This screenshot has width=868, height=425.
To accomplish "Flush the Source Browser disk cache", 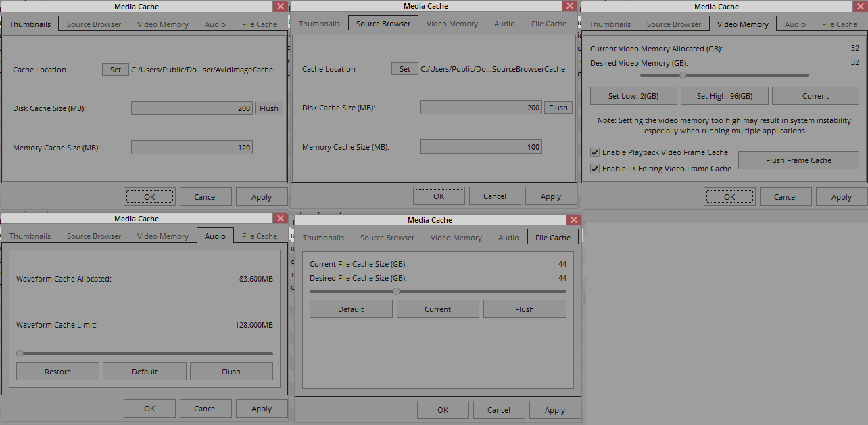I will pos(558,108).
